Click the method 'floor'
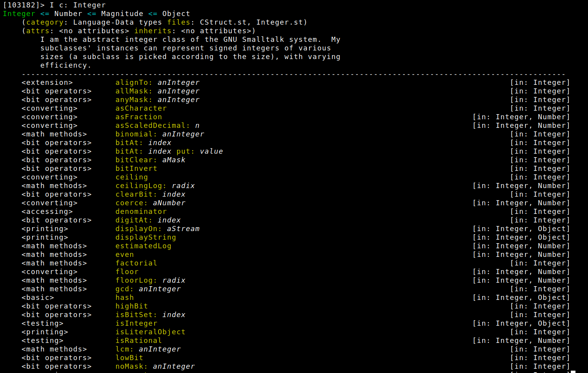The width and height of the screenshot is (588, 373). 127,272
